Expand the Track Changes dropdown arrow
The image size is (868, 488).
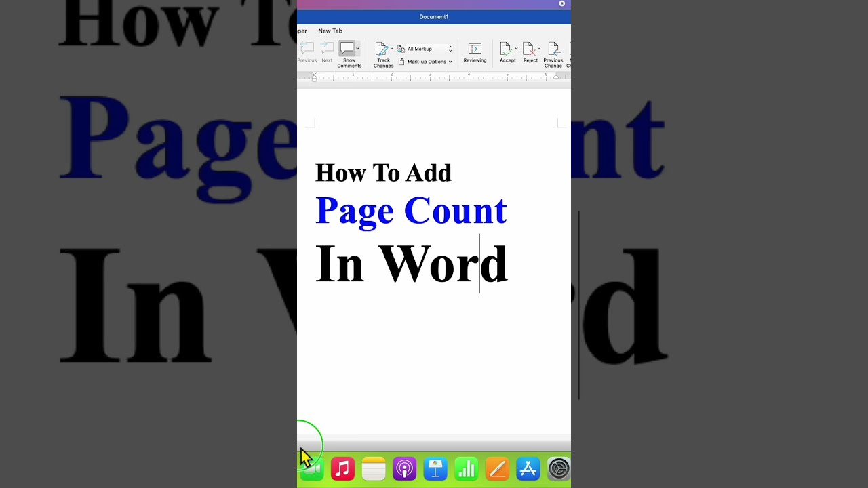tap(392, 49)
